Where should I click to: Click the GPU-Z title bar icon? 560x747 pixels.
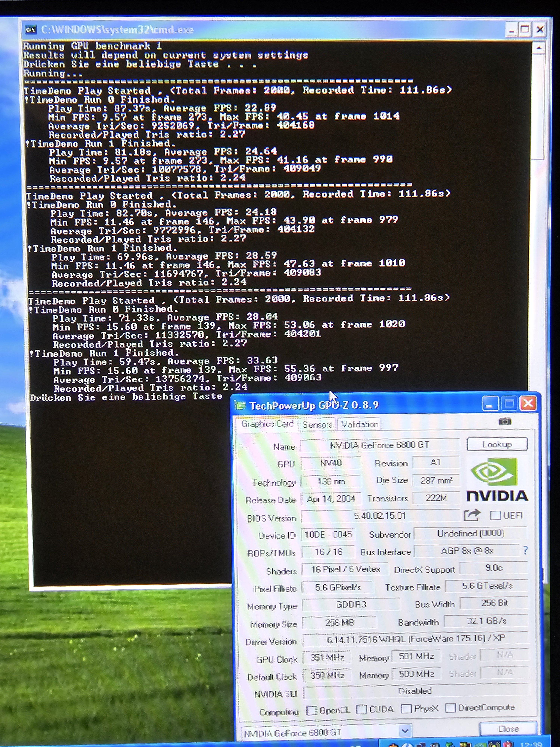240,405
